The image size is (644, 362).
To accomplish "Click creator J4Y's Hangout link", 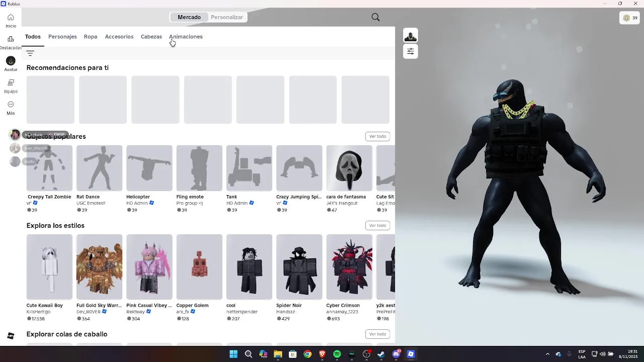I will coord(342,203).
